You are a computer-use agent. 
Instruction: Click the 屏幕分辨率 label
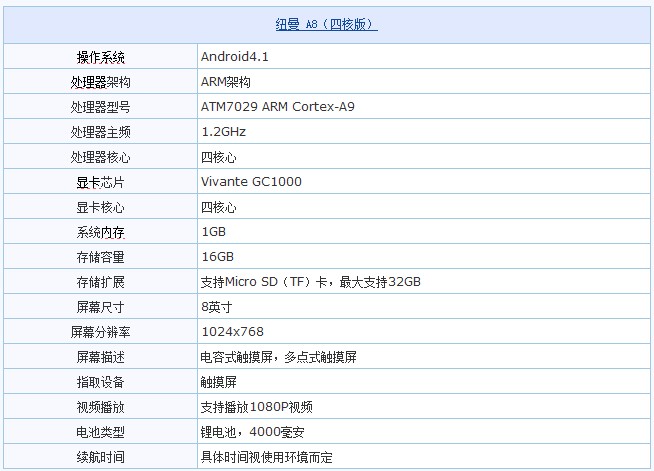click(100, 332)
